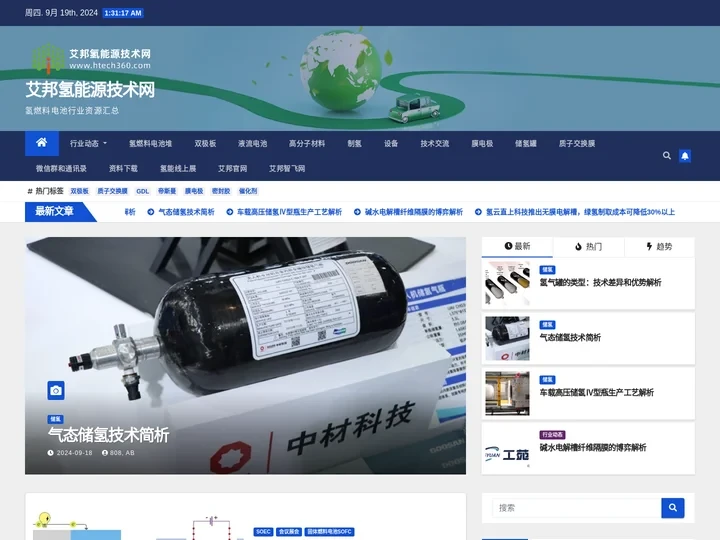Open featured headline 气态储氢技术简析
The height and width of the screenshot is (540, 720).
108,435
